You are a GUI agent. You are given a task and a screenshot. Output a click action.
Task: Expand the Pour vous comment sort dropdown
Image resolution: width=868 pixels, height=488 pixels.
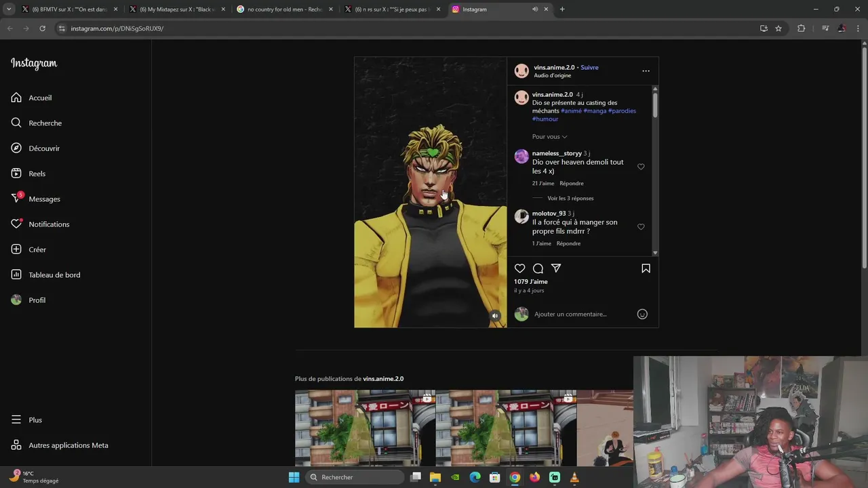pos(550,137)
